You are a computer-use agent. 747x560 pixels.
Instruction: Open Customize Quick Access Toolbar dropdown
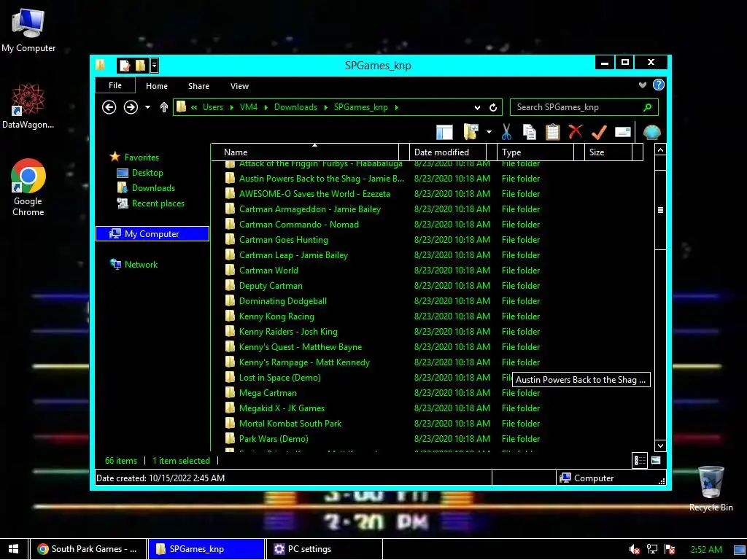coord(154,65)
